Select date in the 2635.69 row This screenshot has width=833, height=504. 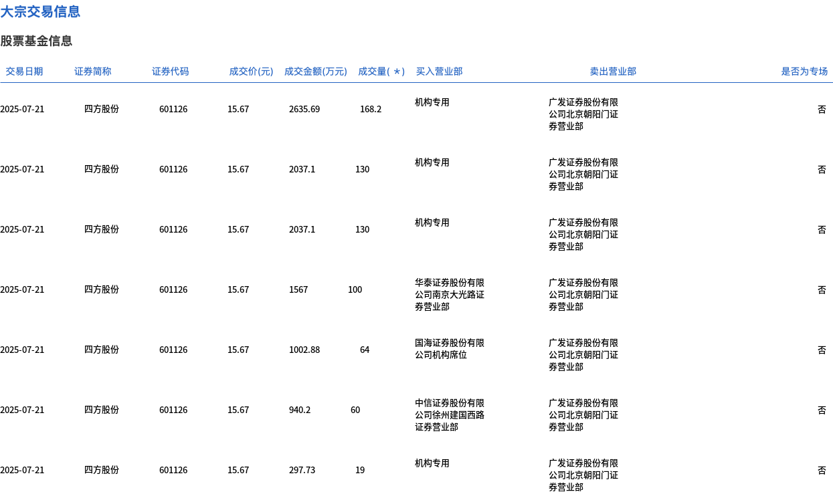(x=22, y=109)
